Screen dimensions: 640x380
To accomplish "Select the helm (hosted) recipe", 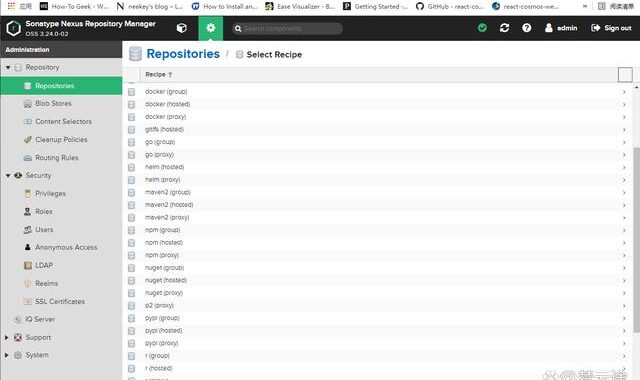I will 378,167.
